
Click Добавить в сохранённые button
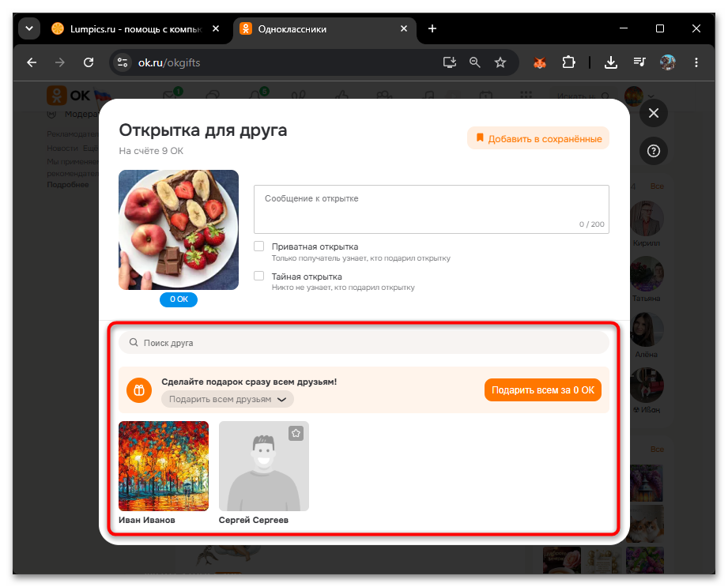pyautogui.click(x=538, y=138)
